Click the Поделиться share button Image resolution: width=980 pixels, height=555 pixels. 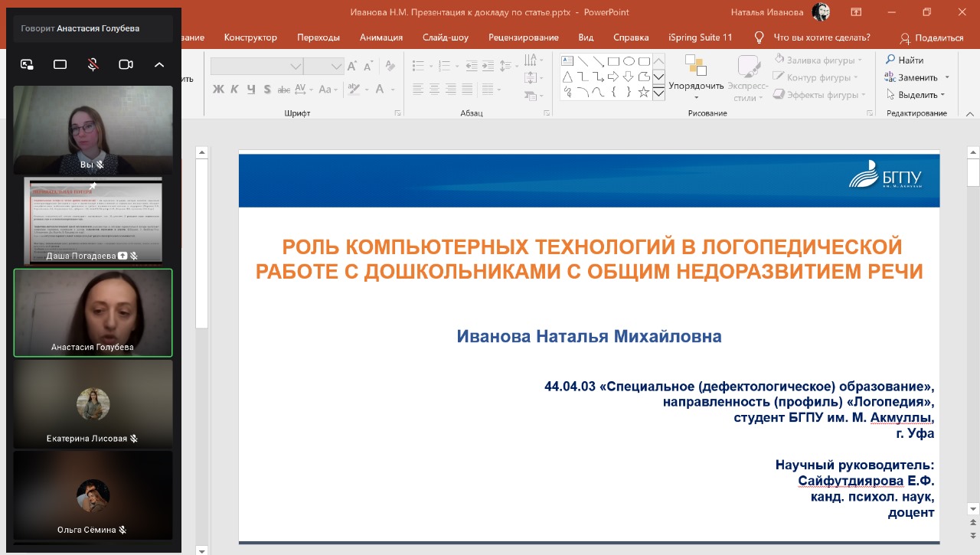tap(931, 38)
